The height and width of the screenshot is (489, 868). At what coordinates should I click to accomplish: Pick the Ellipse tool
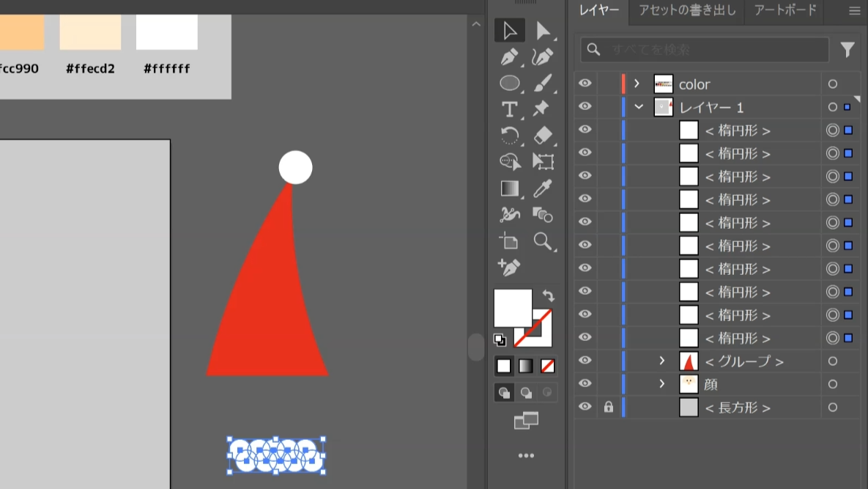tap(509, 83)
